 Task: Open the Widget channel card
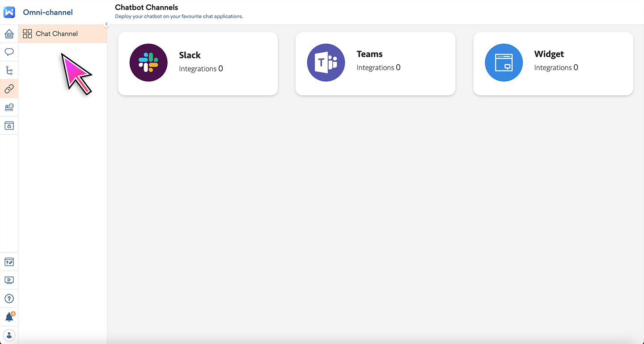pos(553,63)
